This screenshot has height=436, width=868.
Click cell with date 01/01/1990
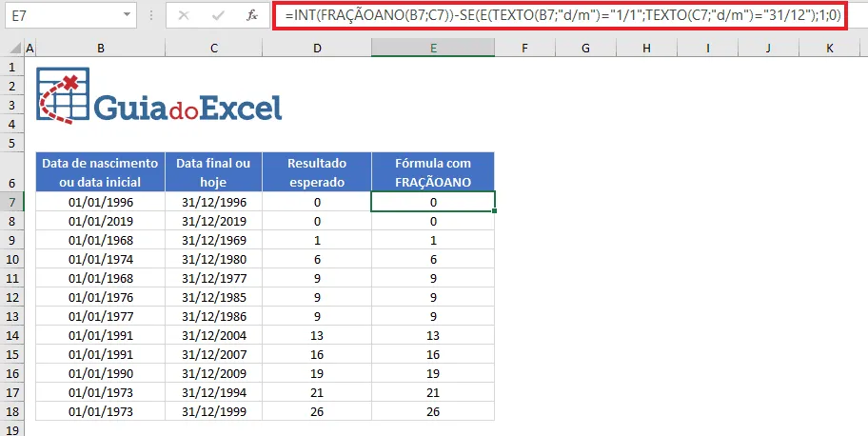pyautogui.click(x=101, y=373)
